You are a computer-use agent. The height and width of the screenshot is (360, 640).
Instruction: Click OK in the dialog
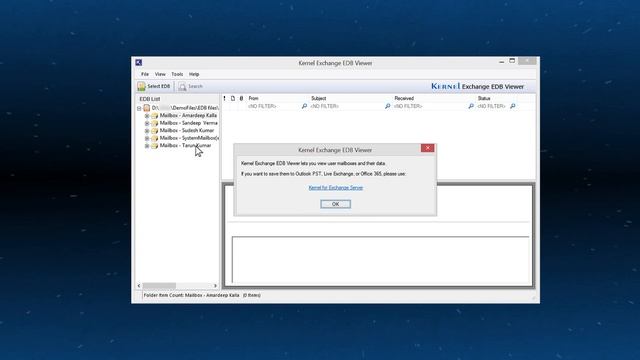coord(336,204)
